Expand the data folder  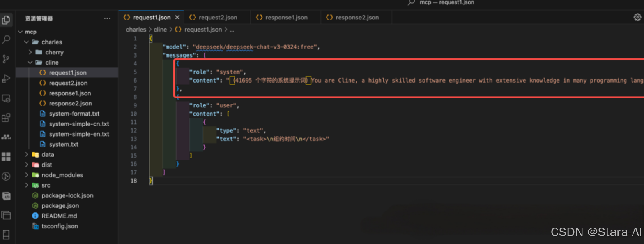(27, 154)
